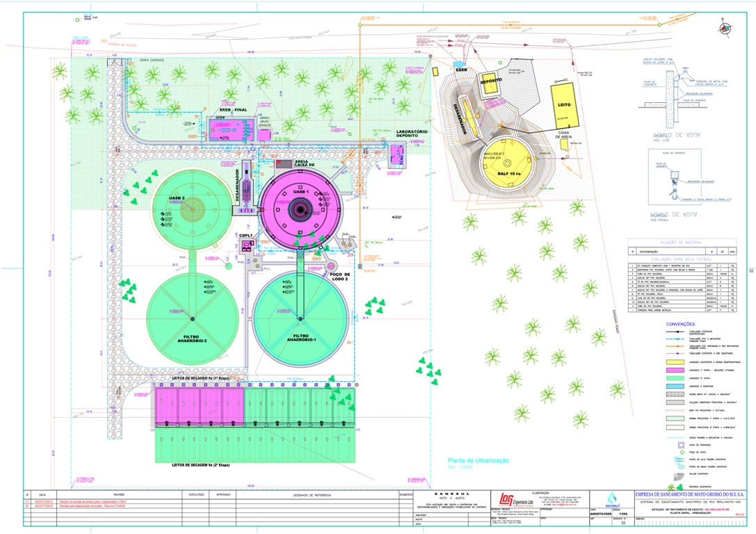Click the 'RELAÇÃO DE MATERIAL' table title
Image resolution: width=756 pixels, height=534 pixels.
(x=682, y=243)
